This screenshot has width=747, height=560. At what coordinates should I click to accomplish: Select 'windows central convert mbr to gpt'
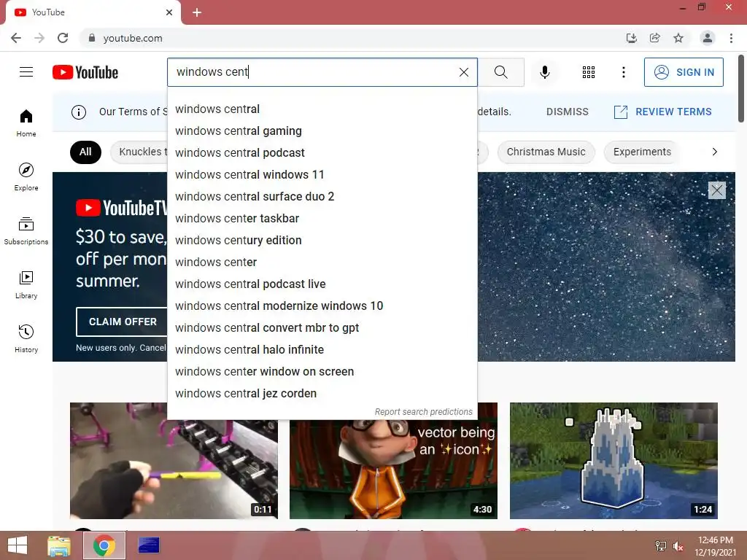pyautogui.click(x=322, y=328)
